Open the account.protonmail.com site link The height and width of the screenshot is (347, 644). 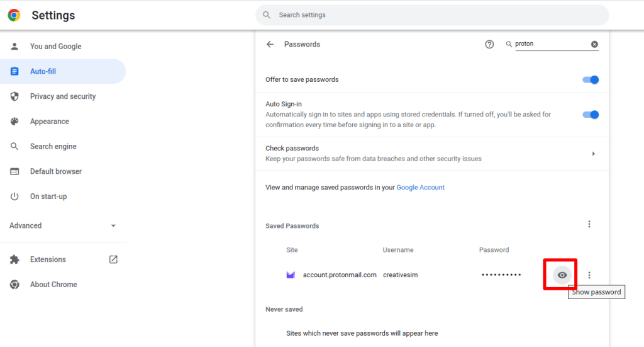click(x=340, y=275)
